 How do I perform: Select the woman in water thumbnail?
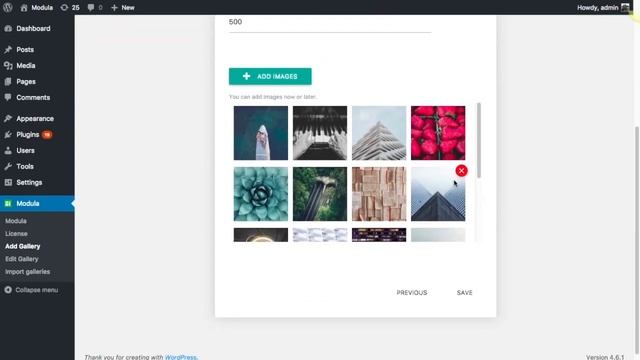pyautogui.click(x=261, y=133)
